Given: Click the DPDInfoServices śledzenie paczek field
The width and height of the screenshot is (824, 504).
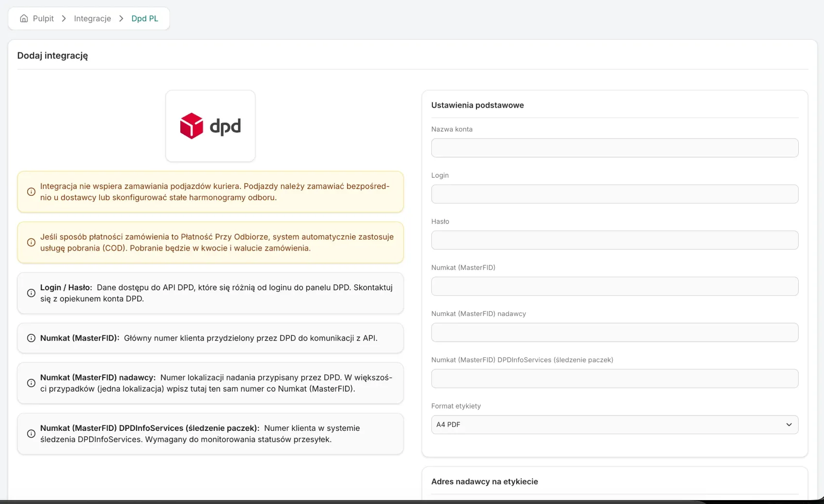Looking at the screenshot, I should pyautogui.click(x=615, y=378).
